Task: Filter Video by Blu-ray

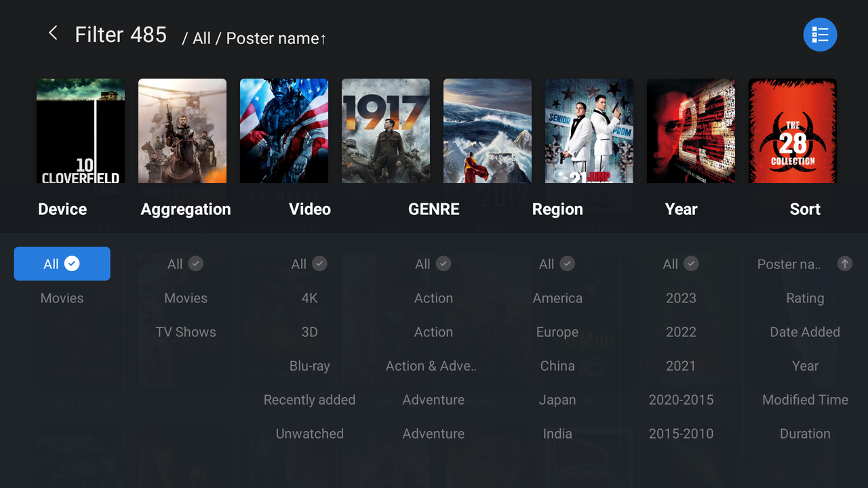Action: click(x=310, y=365)
